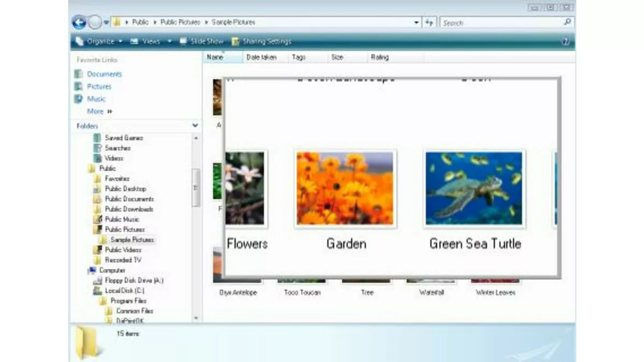Select Sample Pictures folder in tree

[x=132, y=240]
